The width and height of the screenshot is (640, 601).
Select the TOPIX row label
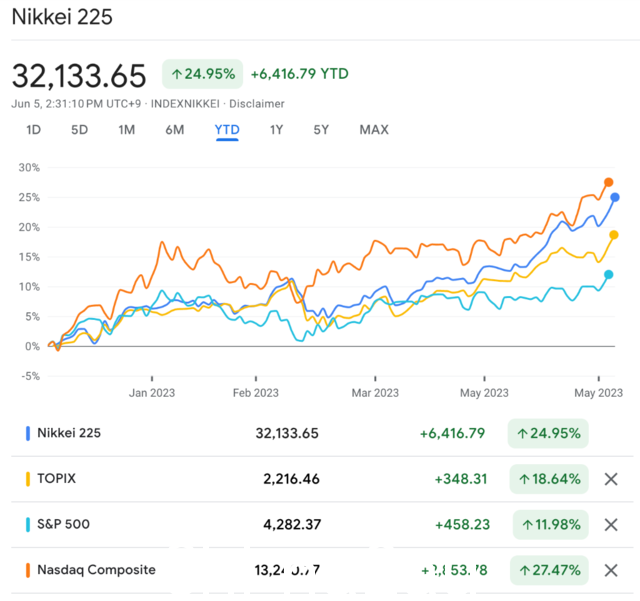coord(56,479)
